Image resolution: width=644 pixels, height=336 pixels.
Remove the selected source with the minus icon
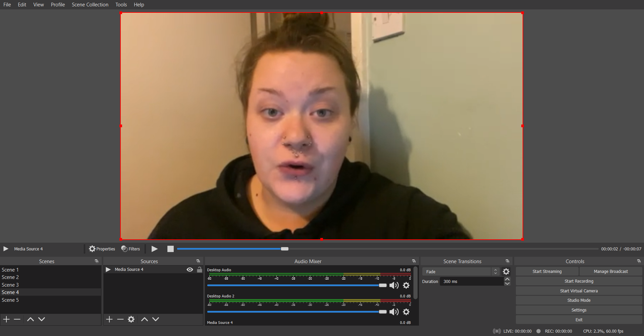120,319
